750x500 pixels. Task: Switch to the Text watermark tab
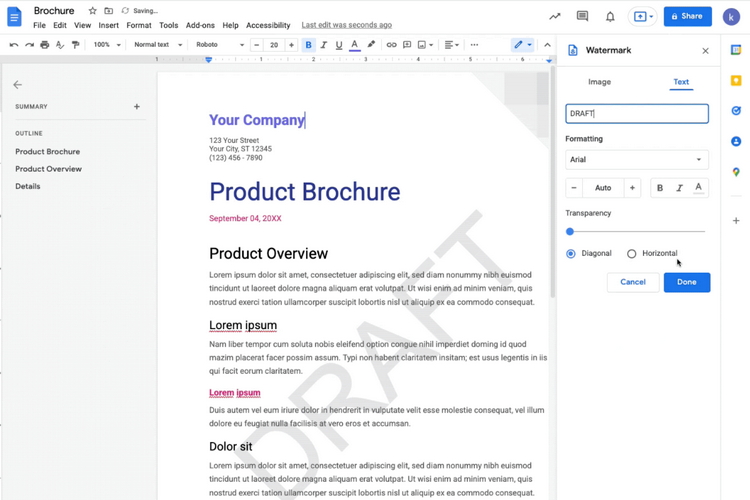point(681,82)
